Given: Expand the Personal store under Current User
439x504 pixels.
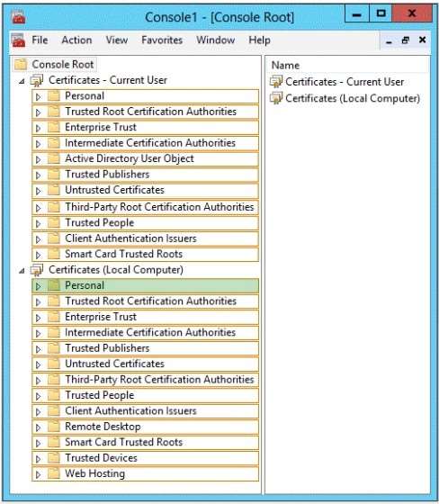Looking at the screenshot, I should [x=39, y=96].
